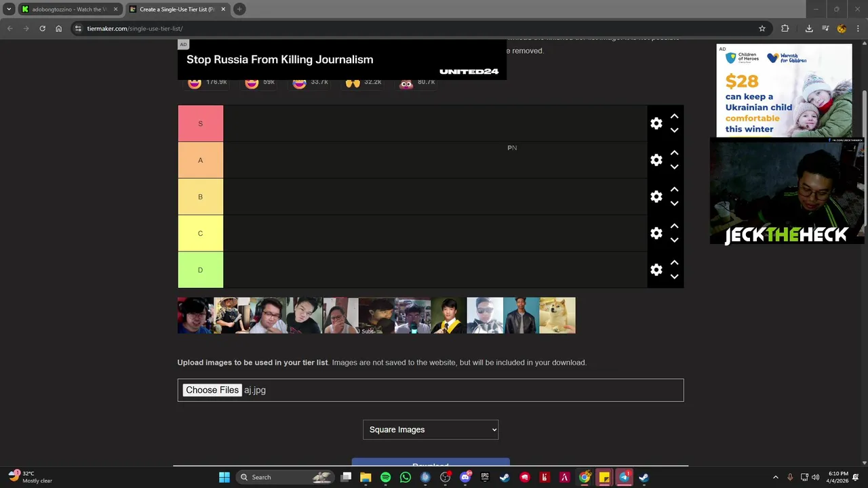The width and height of the screenshot is (868, 488).
Task: Click the yellow C tier label
Action: [x=200, y=233]
